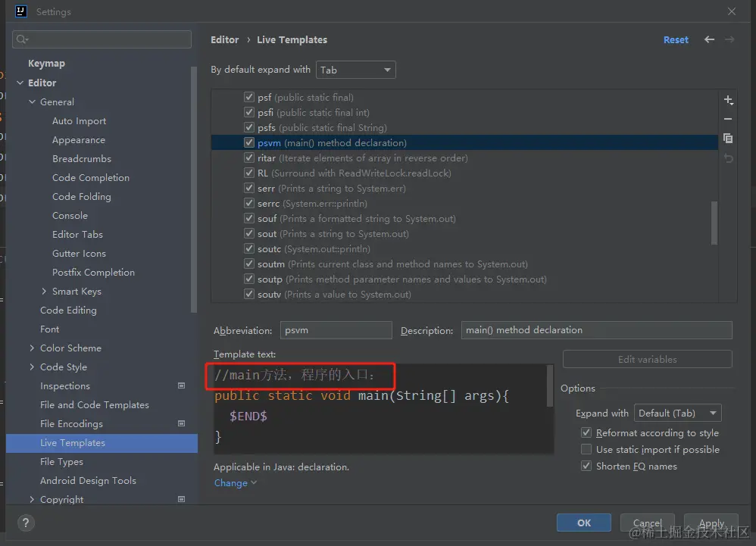This screenshot has height=546, width=756.
Task: Click the Cancel button
Action: tap(648, 523)
